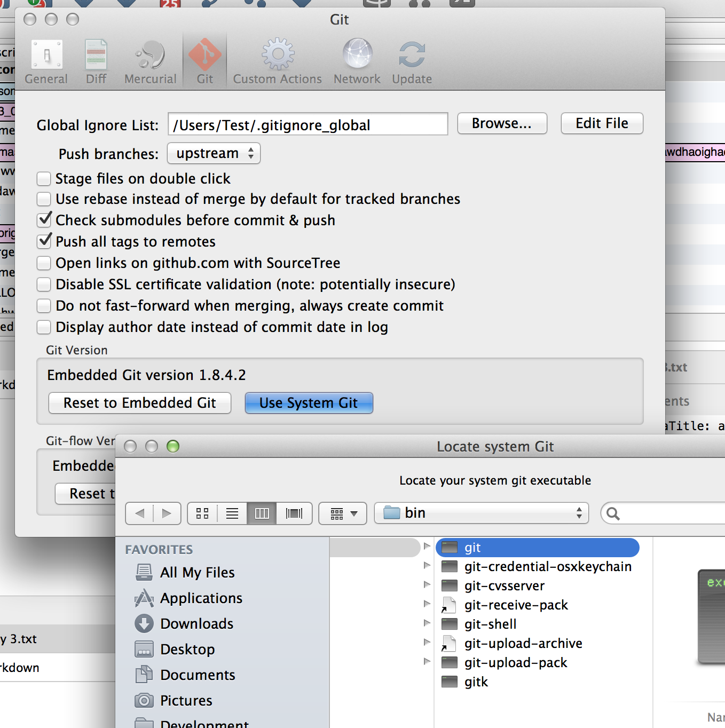Open All My Files in sidebar
This screenshot has height=728, width=725.
click(185, 572)
